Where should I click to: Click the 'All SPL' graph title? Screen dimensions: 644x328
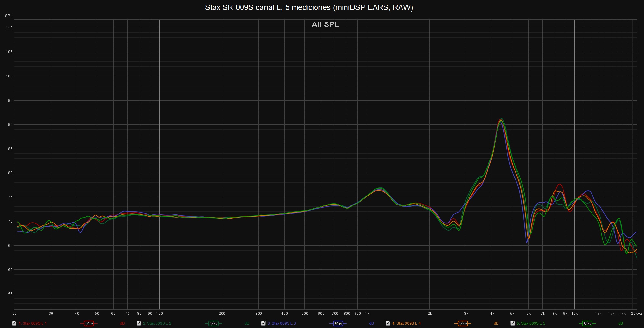(325, 24)
